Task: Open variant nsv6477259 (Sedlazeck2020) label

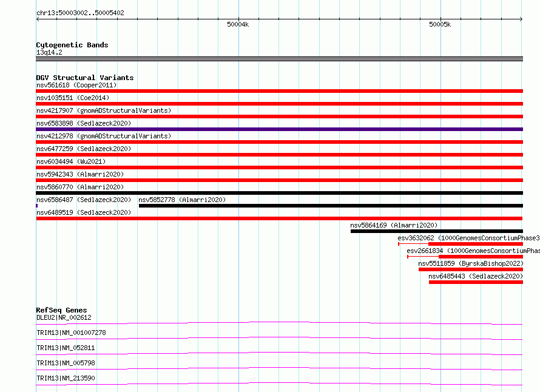Action: pos(84,149)
